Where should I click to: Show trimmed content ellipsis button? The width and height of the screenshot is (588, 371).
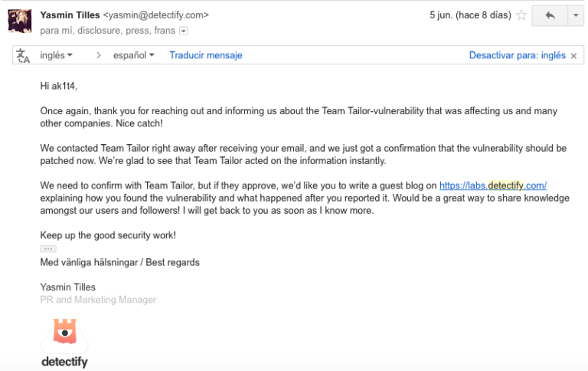pos(48,248)
